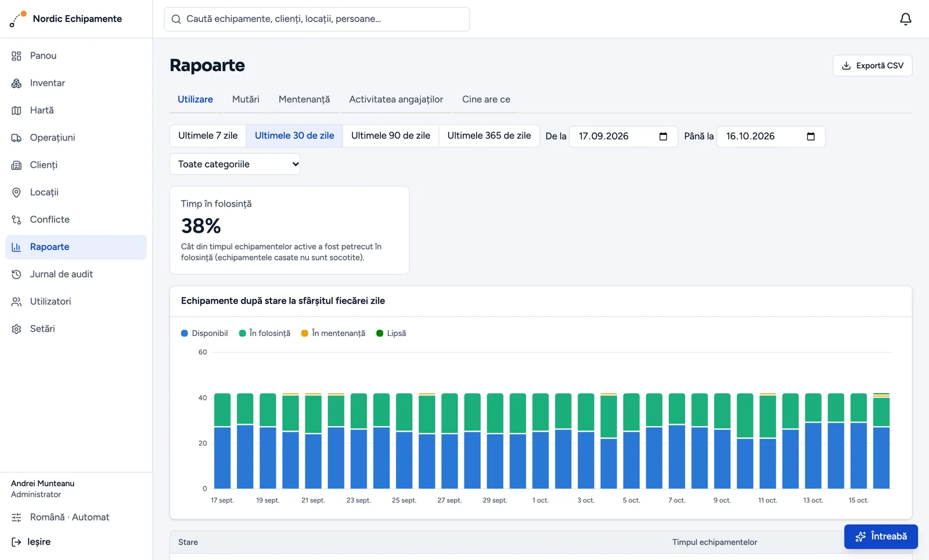This screenshot has width=929, height=560.
Task: Switch to the Mentenanță tab
Action: point(304,99)
